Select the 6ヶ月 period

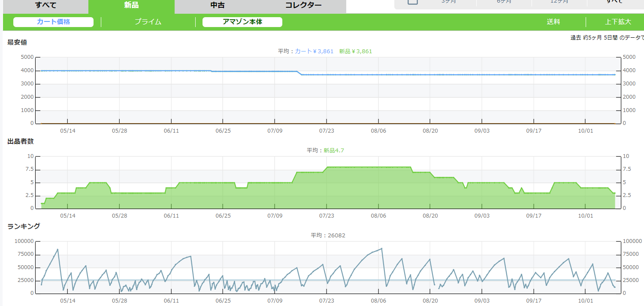(x=504, y=2)
